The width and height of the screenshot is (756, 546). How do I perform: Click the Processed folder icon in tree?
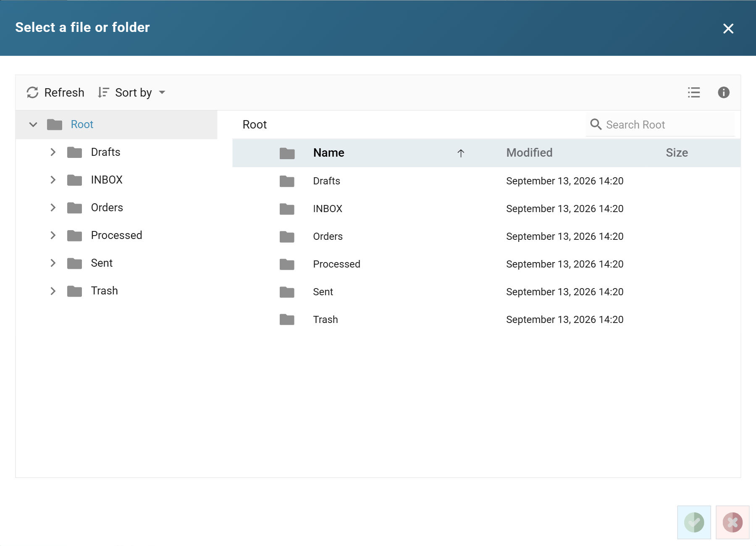[x=75, y=236]
